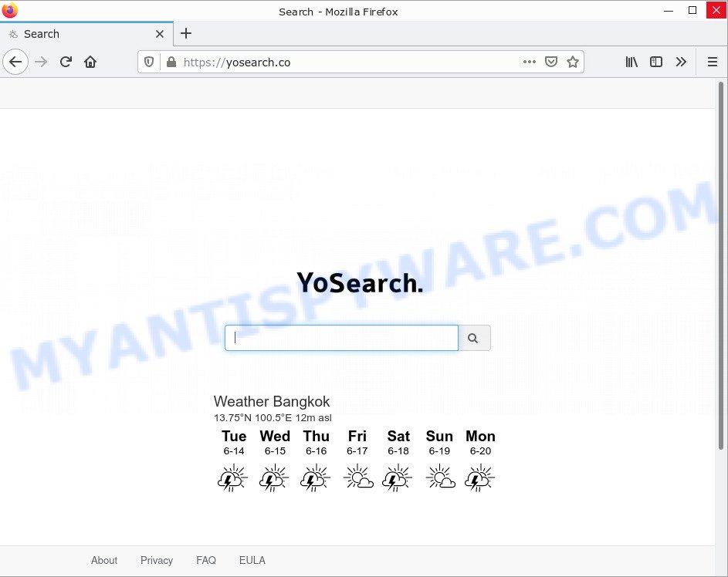Click the coordinates text 13.75°N 100.5°E
The width and height of the screenshot is (728, 577).
point(253,417)
